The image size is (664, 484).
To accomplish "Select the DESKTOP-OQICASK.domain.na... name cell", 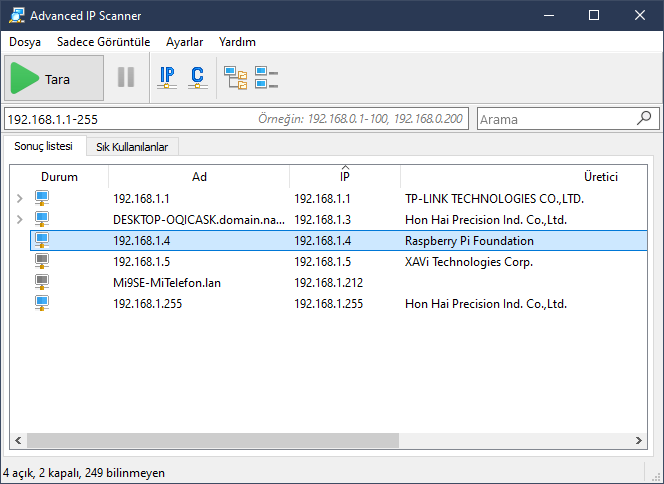I will coord(199,220).
